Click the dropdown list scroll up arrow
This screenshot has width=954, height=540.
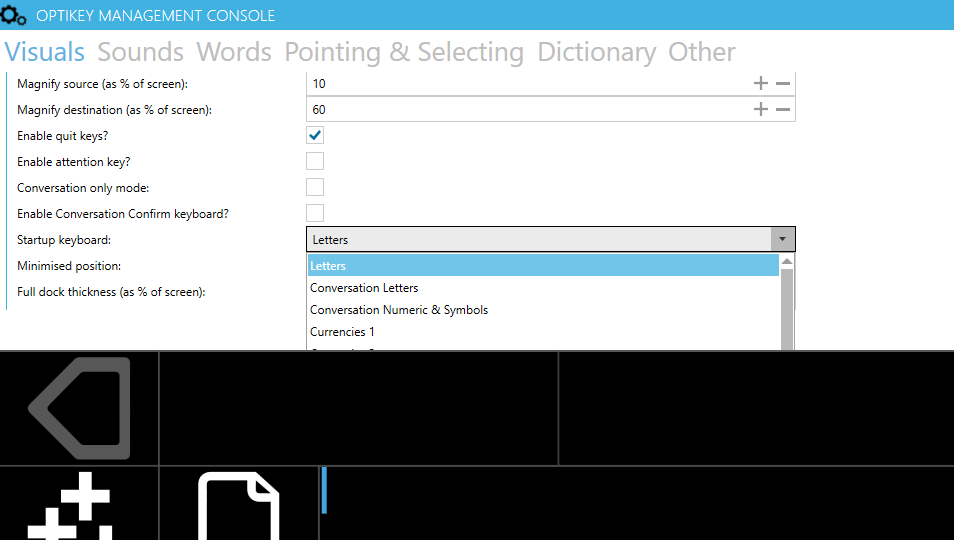coord(787,261)
